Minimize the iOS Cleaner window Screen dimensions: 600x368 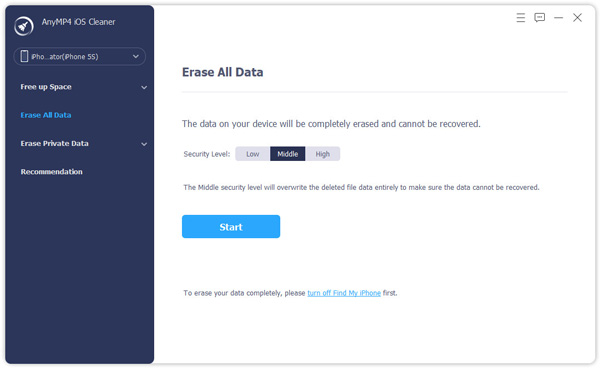click(558, 18)
